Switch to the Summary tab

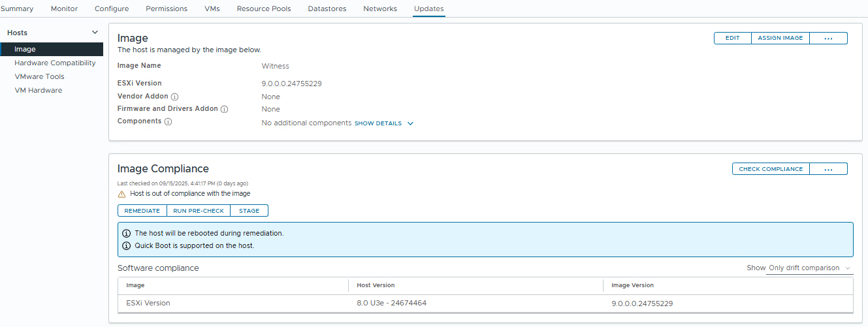[x=17, y=8]
